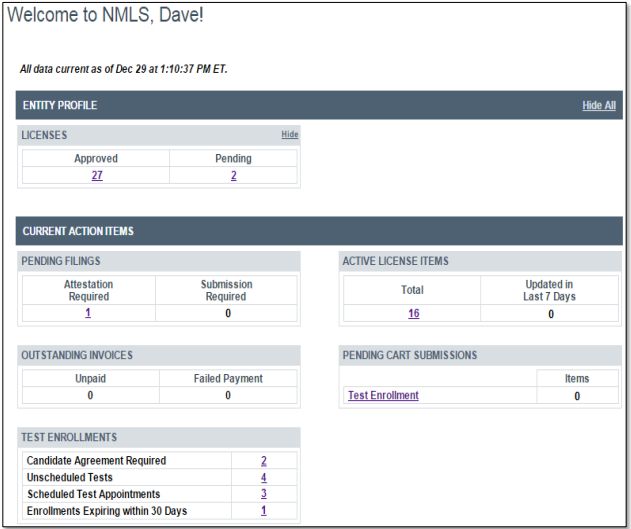Open the Test Enrollment cart submission

(x=383, y=395)
